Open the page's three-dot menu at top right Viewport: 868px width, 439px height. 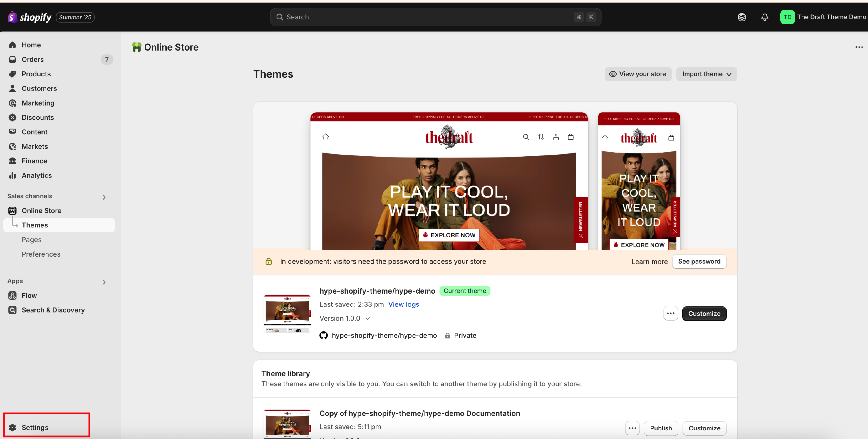[x=858, y=47]
